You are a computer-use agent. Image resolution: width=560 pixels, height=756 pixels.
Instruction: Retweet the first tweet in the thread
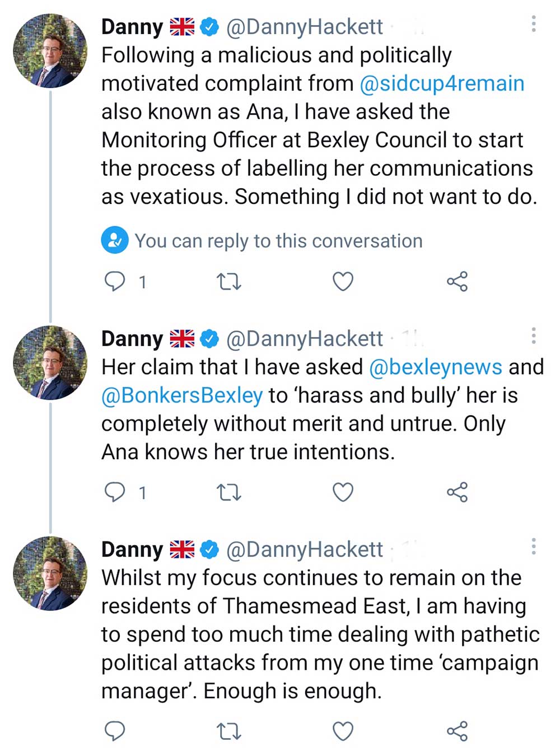click(228, 282)
